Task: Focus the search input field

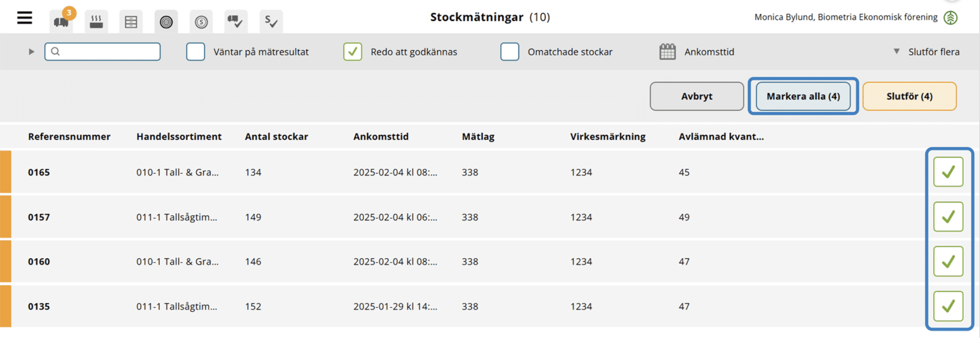Action: click(102, 52)
